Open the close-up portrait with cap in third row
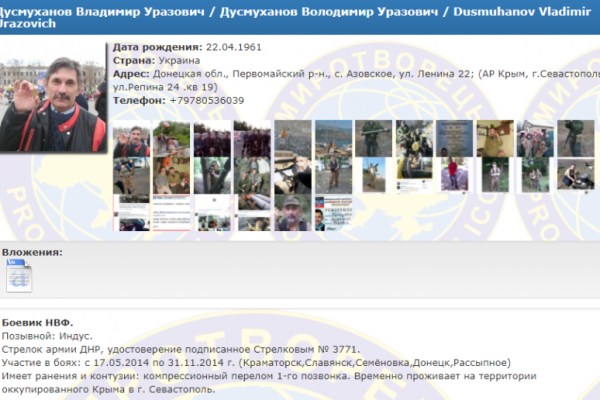 tap(291, 212)
